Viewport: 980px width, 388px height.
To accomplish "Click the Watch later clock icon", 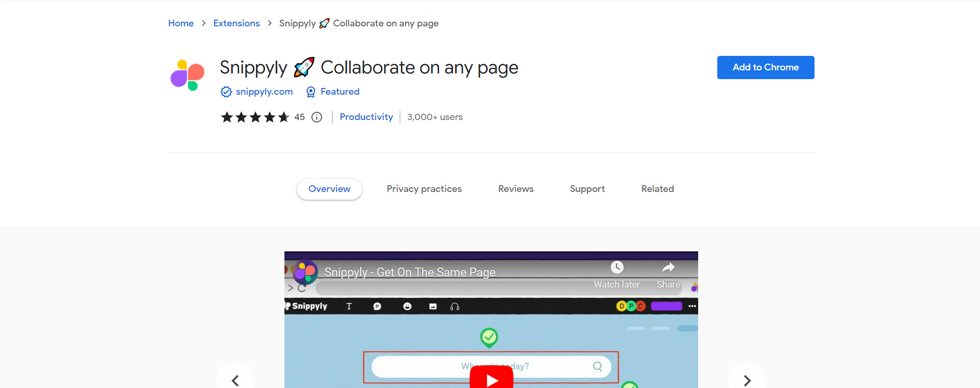I will pyautogui.click(x=617, y=267).
